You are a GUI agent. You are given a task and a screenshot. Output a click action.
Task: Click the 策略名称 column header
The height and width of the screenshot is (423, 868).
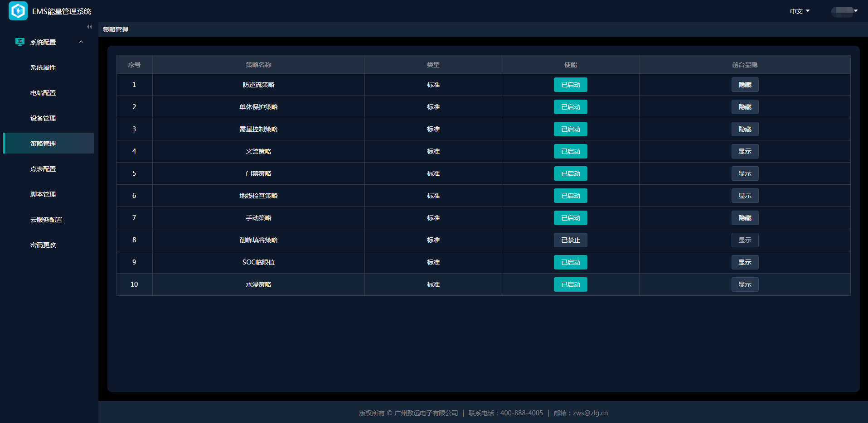tap(258, 65)
